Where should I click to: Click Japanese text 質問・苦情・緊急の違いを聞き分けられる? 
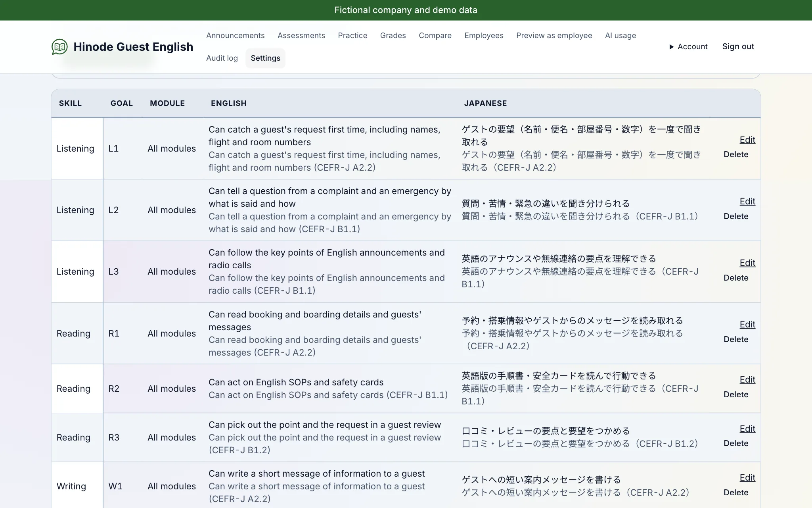click(x=546, y=204)
